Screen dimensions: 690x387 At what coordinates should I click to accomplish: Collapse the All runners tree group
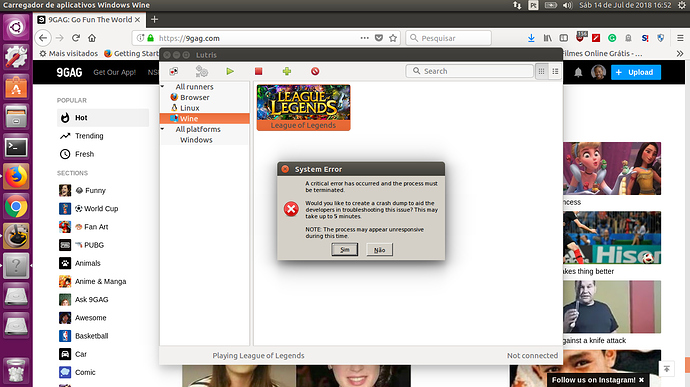[163, 87]
